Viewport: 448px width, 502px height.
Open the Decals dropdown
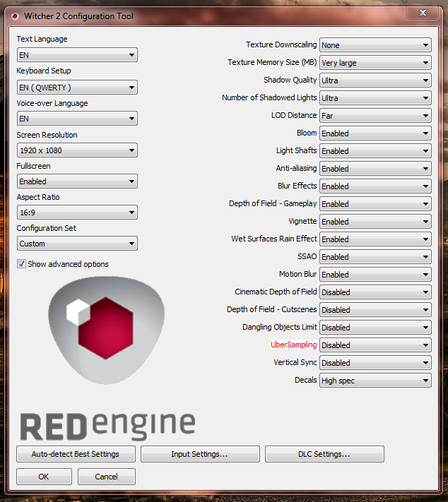pos(375,381)
